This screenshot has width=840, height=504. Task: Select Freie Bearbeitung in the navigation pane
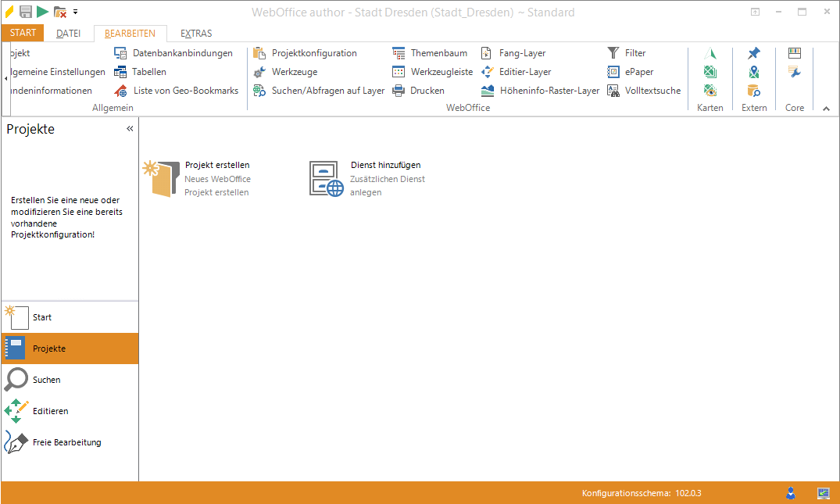click(x=66, y=442)
